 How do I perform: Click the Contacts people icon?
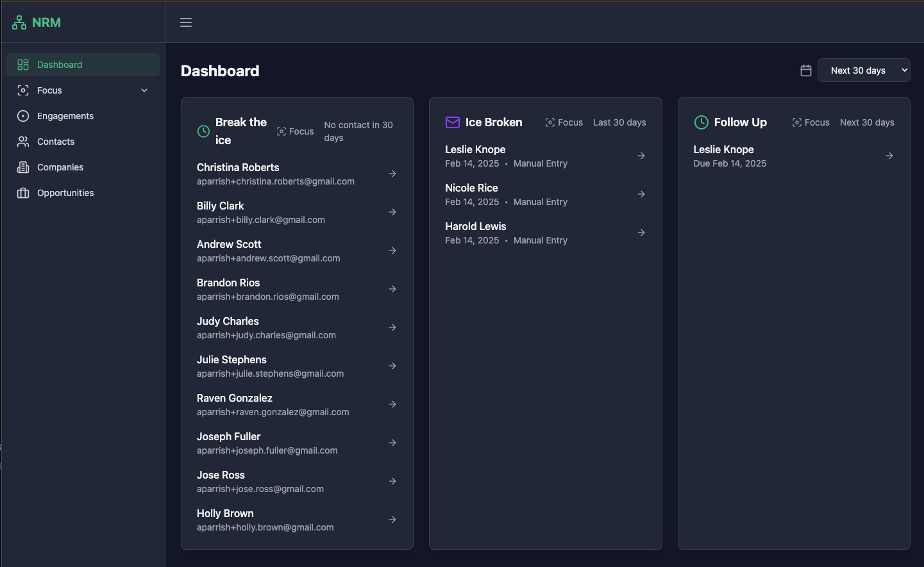point(22,142)
